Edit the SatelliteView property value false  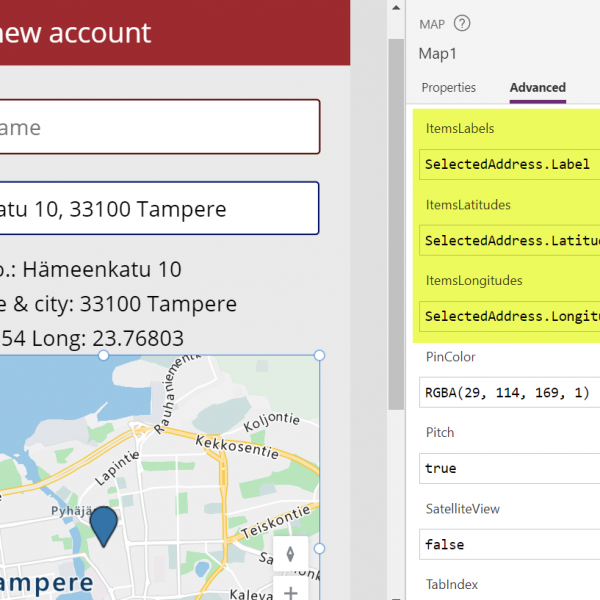point(509,545)
